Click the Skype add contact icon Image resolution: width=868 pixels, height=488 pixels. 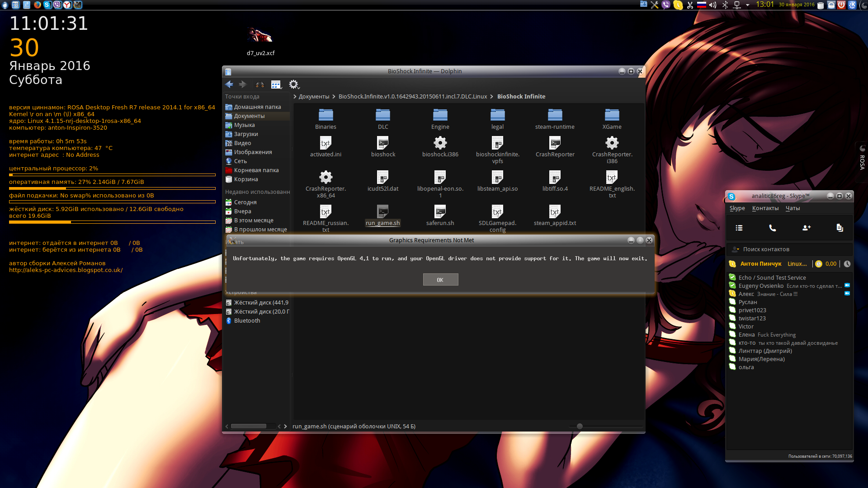point(806,228)
